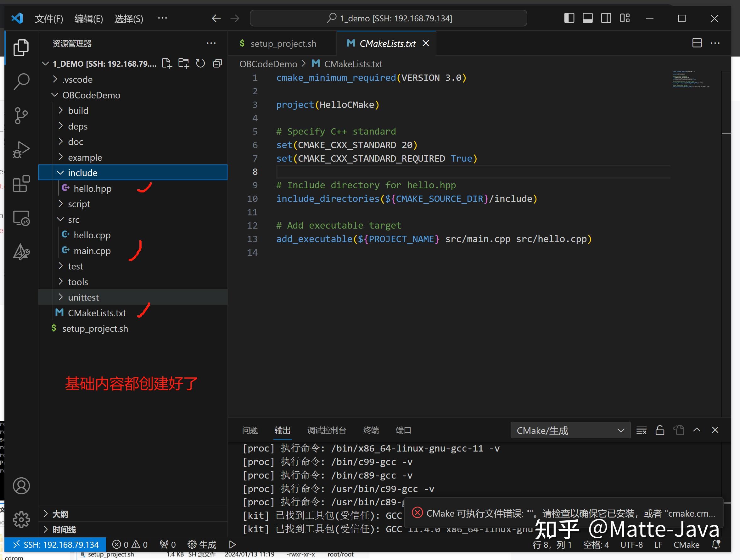The height and width of the screenshot is (560, 740).
Task: Refresh the Explorer file tree
Action: (x=200, y=63)
